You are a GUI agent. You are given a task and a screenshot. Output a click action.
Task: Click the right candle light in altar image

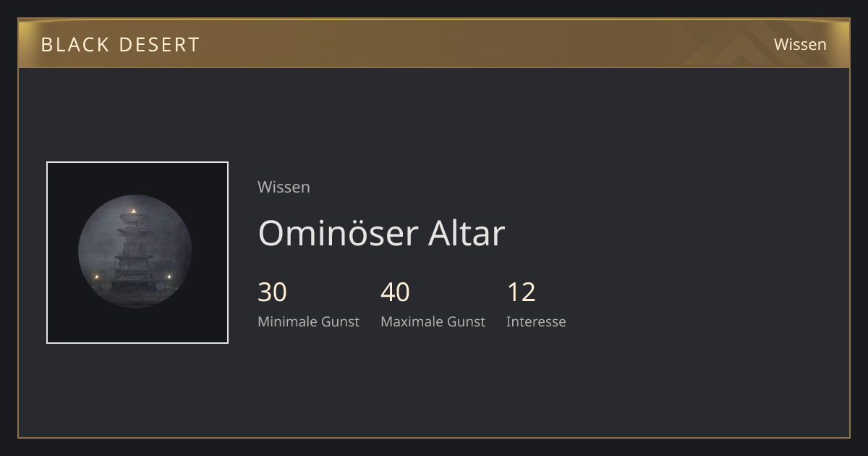pos(170,276)
